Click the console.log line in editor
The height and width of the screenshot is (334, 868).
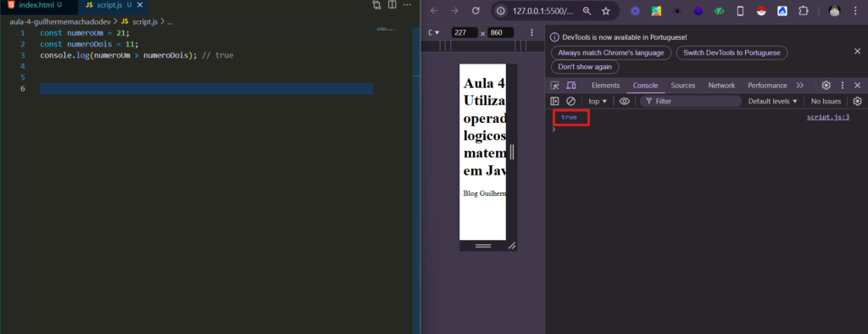tap(136, 55)
